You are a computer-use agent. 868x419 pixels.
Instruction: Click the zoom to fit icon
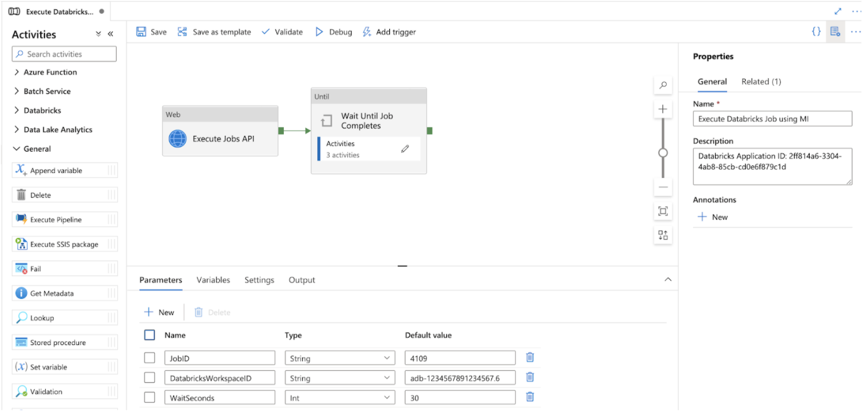point(663,211)
